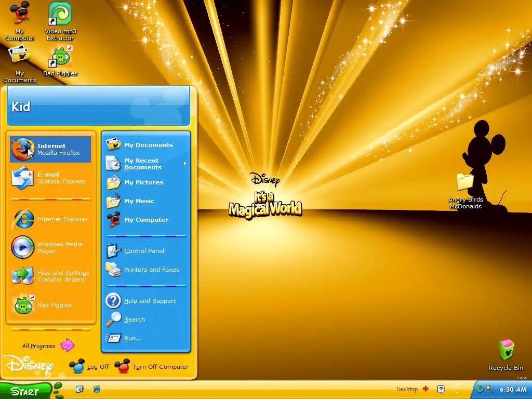Expand All Programs with the pink arrow
532x399 pixels.
point(67,345)
